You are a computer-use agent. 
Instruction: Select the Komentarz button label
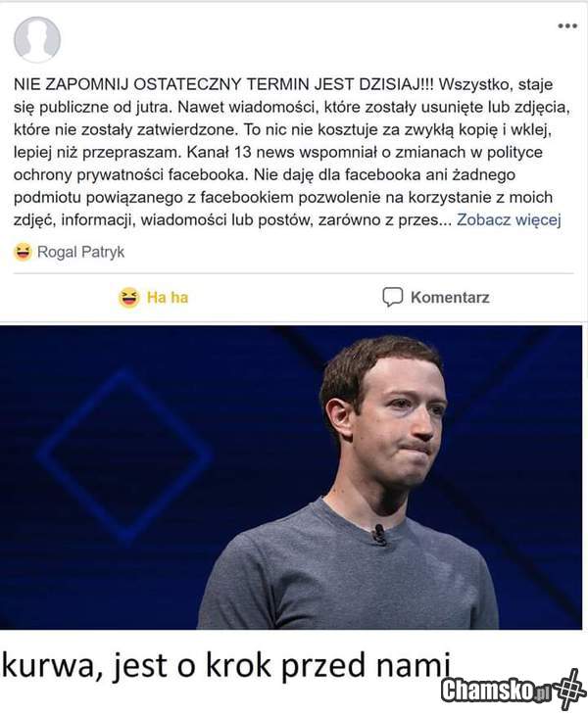coord(450,297)
